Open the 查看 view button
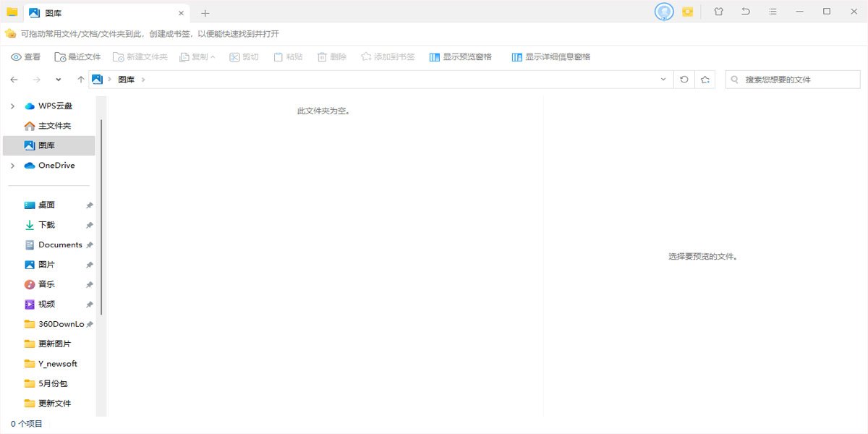The height and width of the screenshot is (434, 868). point(26,57)
